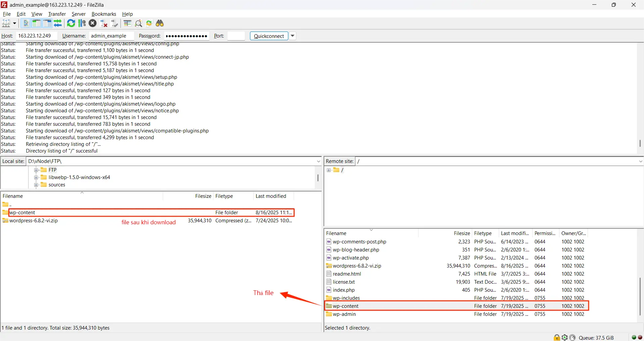Click the Password input field
The width and height of the screenshot is (644, 341).
[x=186, y=36]
